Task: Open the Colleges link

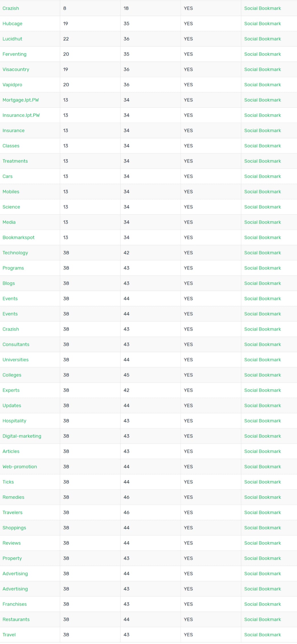Action: coord(12,375)
